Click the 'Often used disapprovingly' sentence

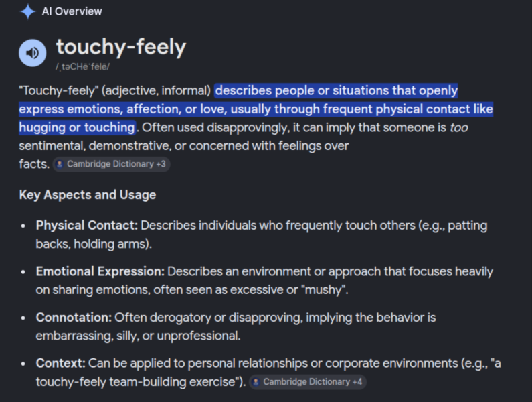click(215, 128)
